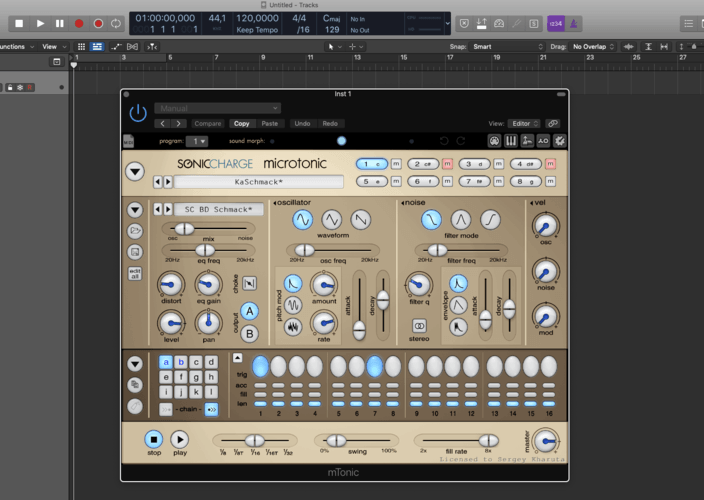
Task: Click the Microtonic play button
Action: click(x=180, y=439)
